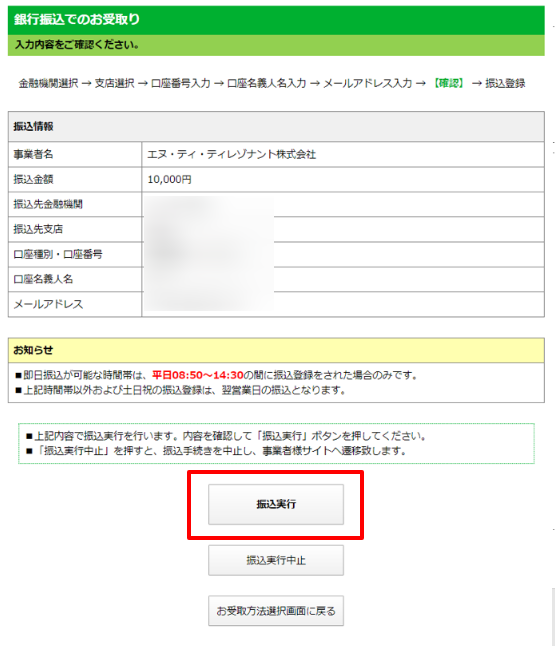Click the 振込先金融機関 row label
This screenshot has height=646, width=555.
click(x=48, y=204)
